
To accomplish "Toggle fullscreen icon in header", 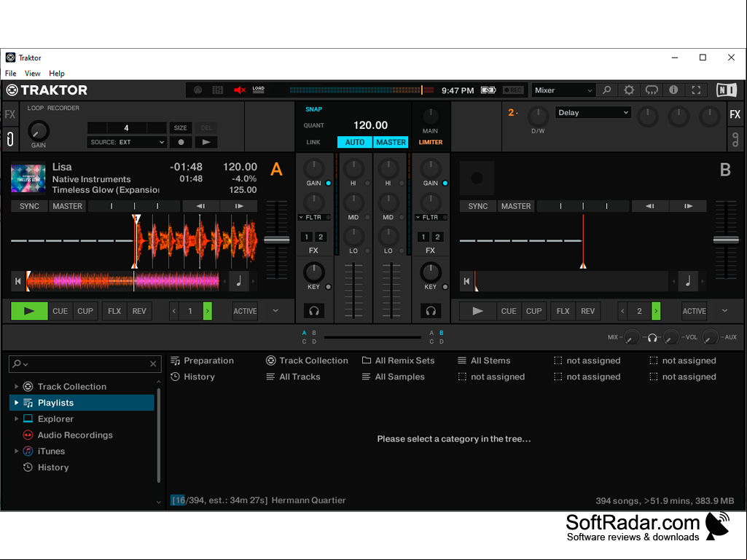I will (x=696, y=90).
